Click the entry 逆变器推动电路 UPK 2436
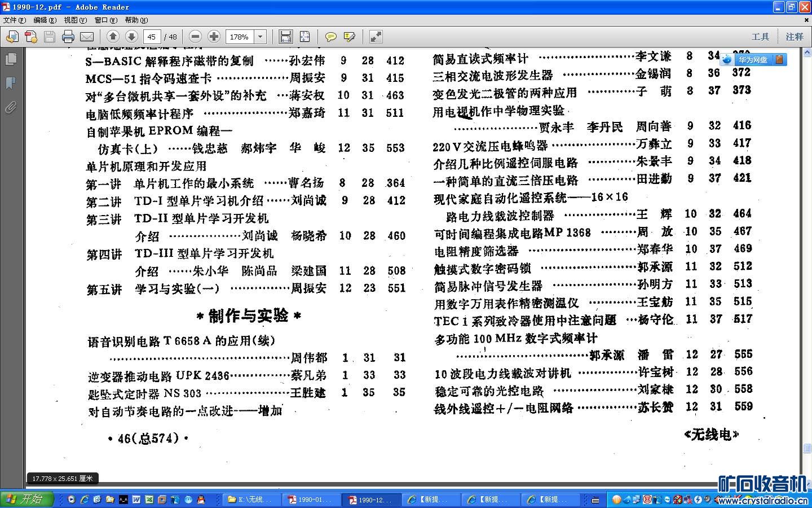The width and height of the screenshot is (812, 508). click(x=159, y=376)
